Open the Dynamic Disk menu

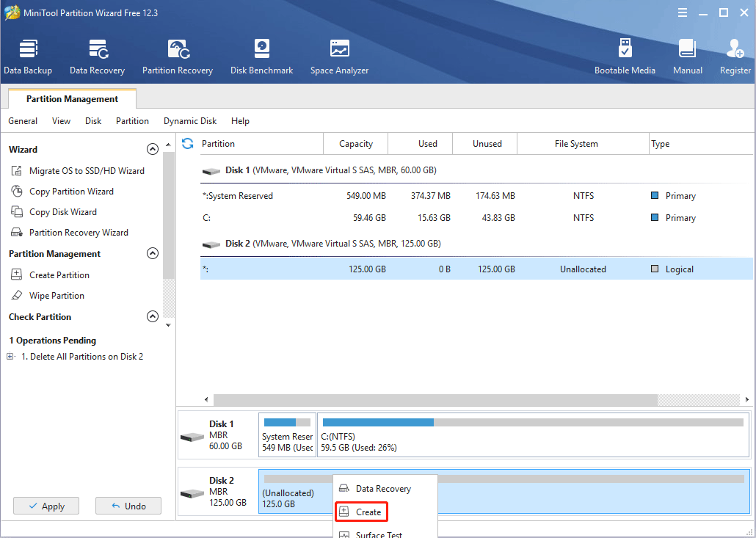click(x=189, y=121)
